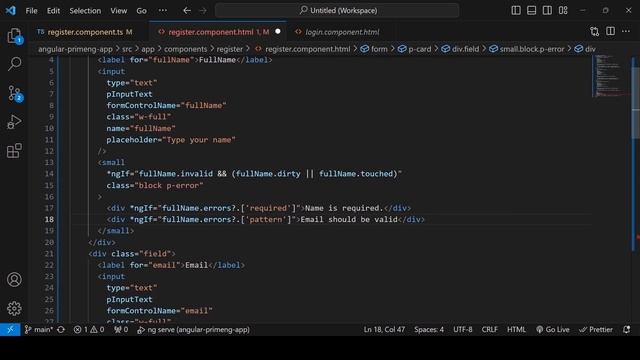Expand hidden menus with the ellipsis

162,11
